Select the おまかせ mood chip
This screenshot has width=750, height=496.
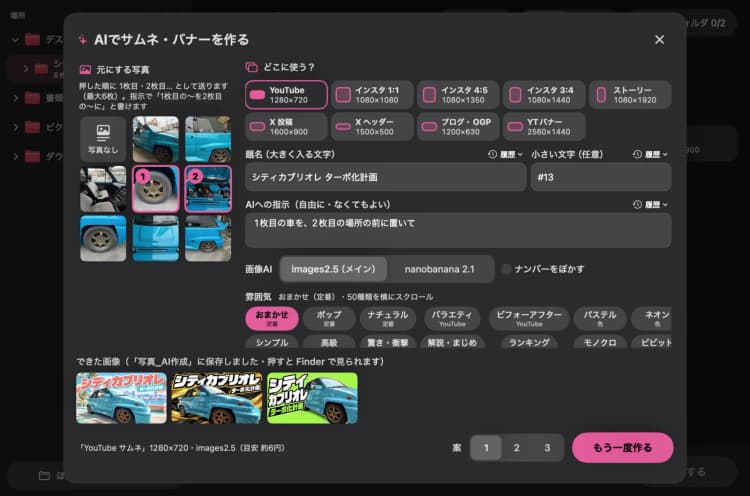point(272,318)
